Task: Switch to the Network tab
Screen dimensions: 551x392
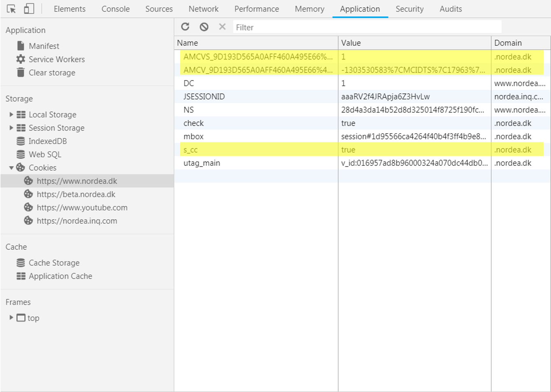Action: tap(204, 9)
